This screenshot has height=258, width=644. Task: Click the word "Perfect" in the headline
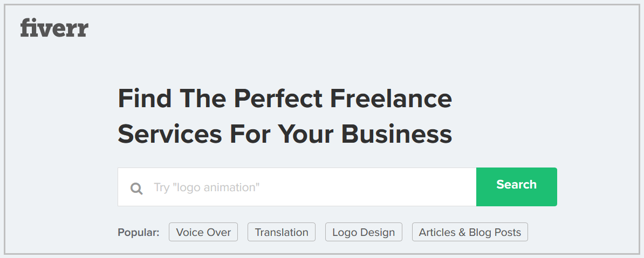(x=278, y=99)
